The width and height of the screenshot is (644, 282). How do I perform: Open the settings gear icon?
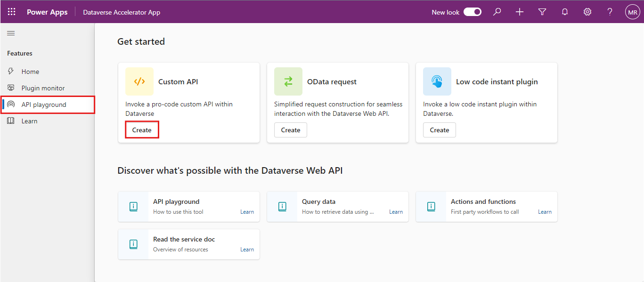587,12
